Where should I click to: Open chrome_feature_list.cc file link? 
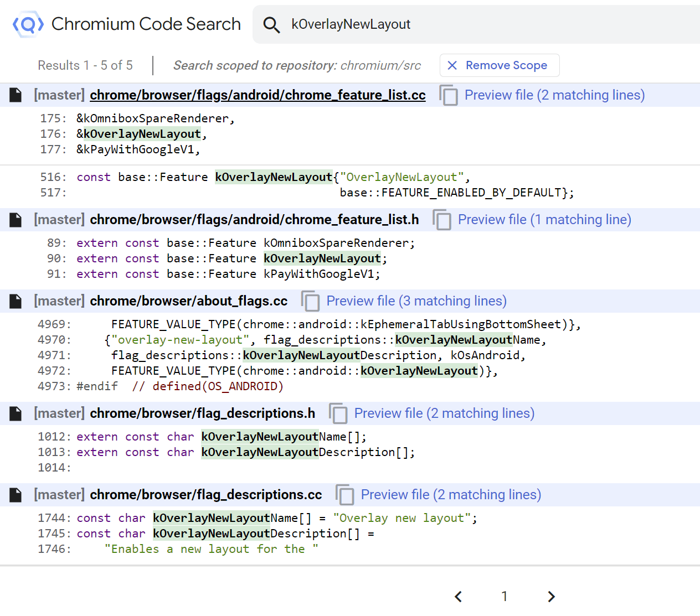pos(258,95)
